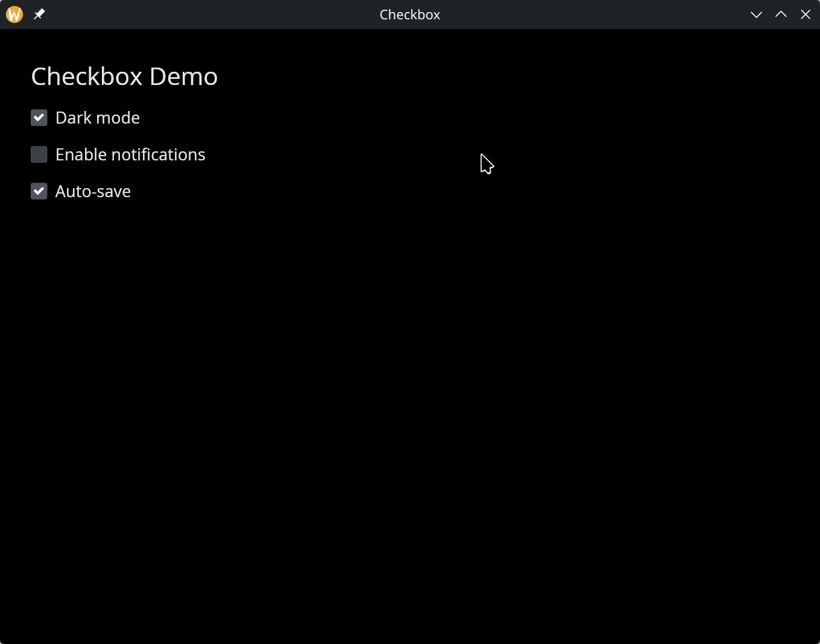
Task: Click the Enable notifications label text
Action: click(130, 154)
